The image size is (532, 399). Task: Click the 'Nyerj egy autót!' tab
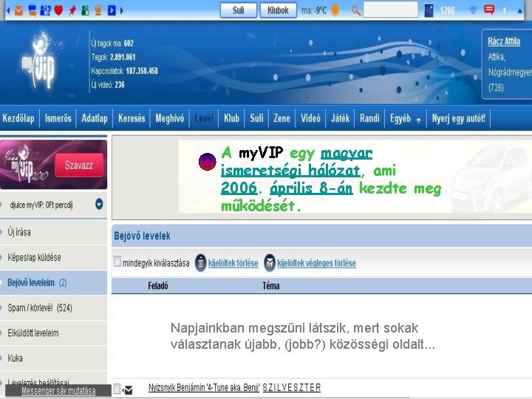point(458,118)
